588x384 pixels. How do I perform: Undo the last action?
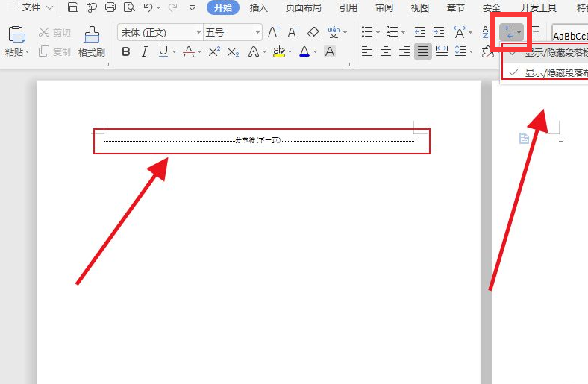(148, 7)
